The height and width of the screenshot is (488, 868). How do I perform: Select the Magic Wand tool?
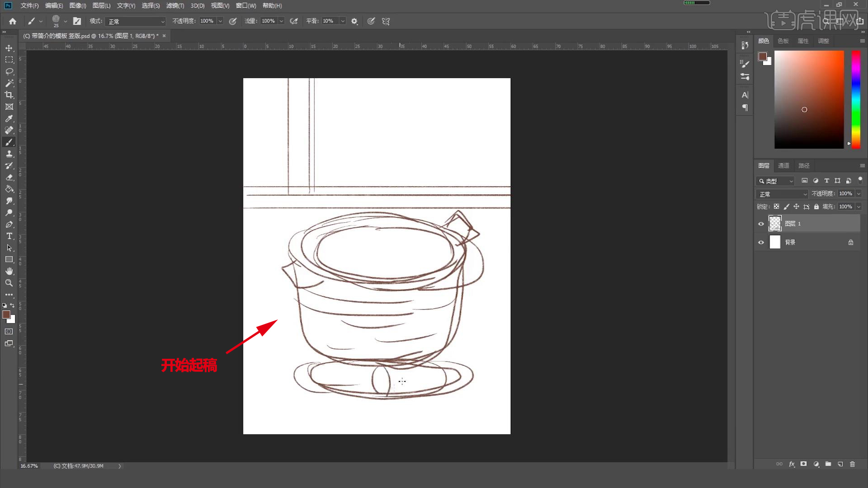pos(9,83)
